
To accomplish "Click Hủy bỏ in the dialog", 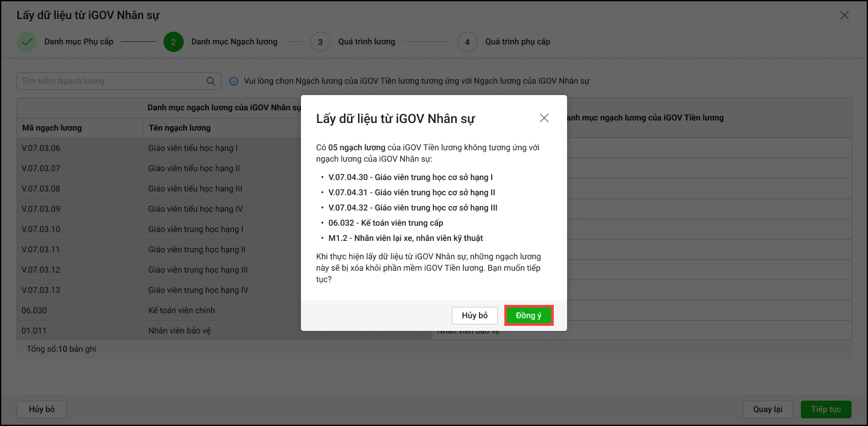I will click(x=475, y=316).
